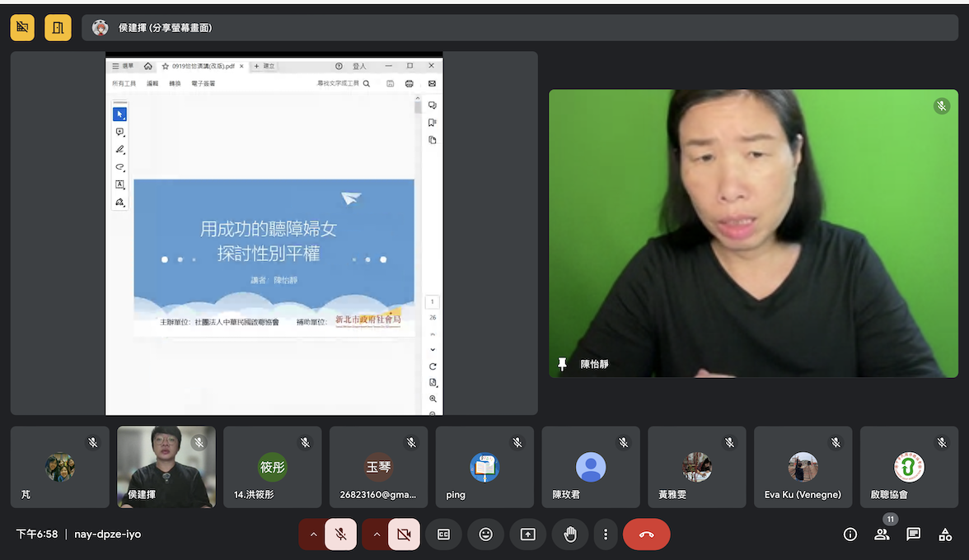Click 登入 sign-in in PDF viewer
The image size is (969, 560).
(359, 66)
